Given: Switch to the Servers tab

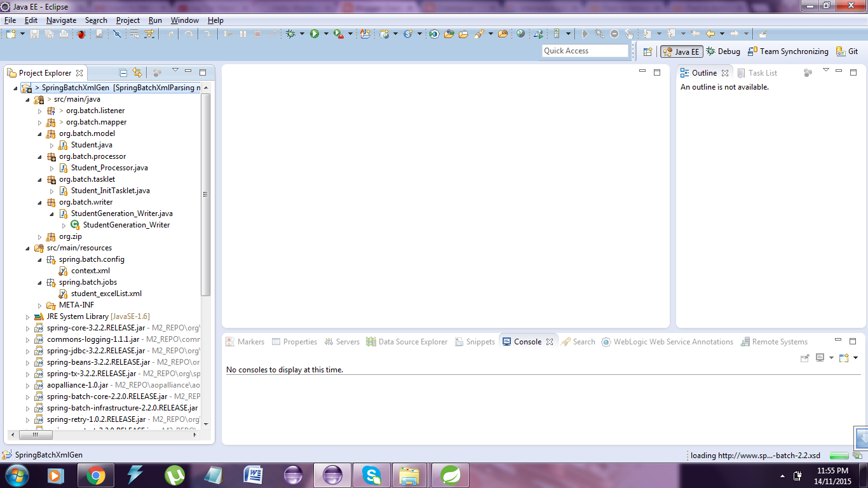Looking at the screenshot, I should (x=342, y=342).
